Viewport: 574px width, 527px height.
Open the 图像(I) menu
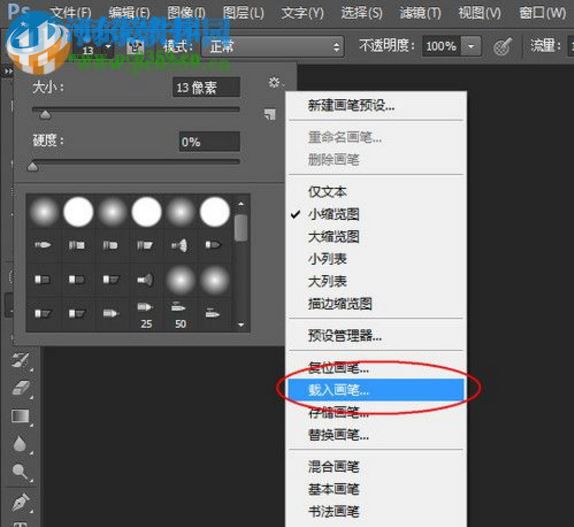(x=186, y=14)
